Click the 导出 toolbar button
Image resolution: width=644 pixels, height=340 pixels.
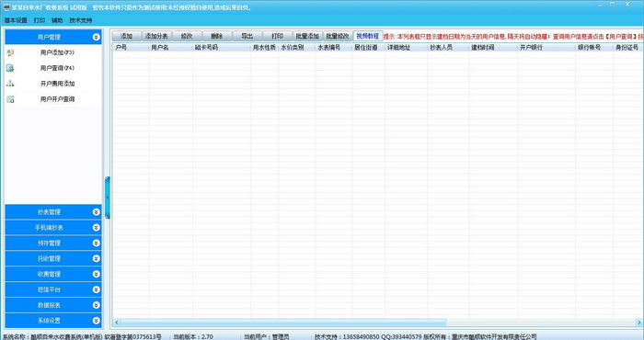point(247,36)
